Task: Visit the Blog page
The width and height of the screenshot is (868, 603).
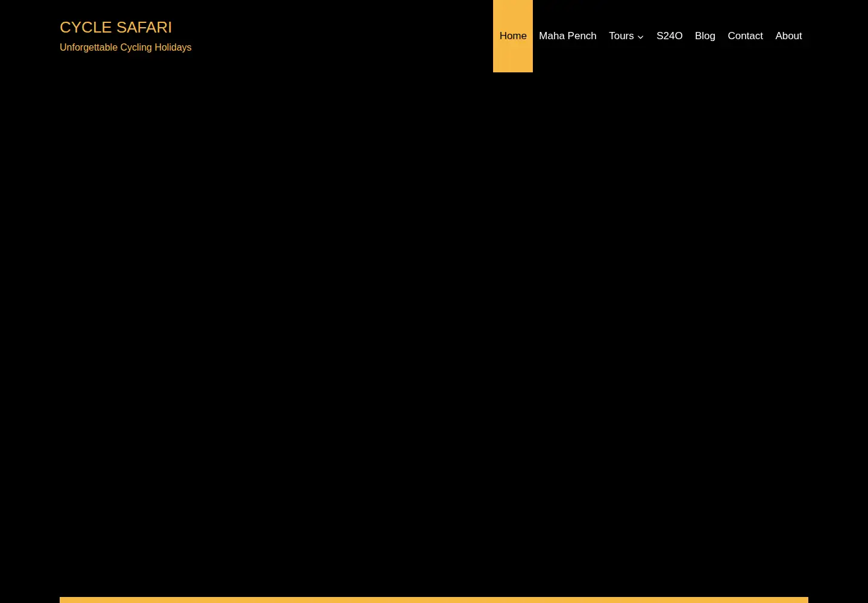Action: [x=705, y=36]
